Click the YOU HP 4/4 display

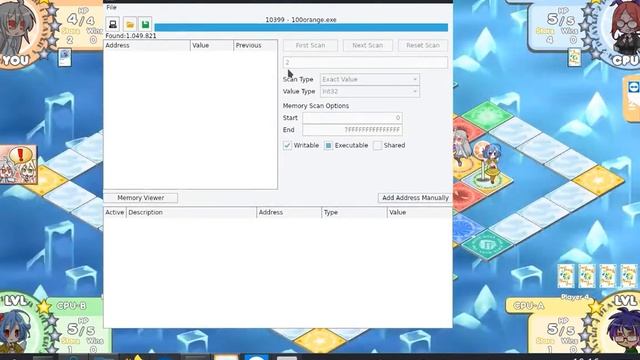pos(81,18)
